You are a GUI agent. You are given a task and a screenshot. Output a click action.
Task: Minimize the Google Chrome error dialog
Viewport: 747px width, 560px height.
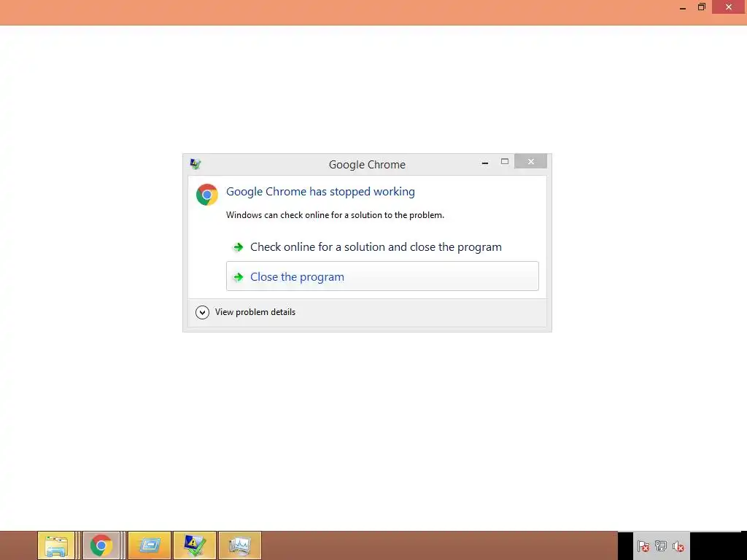point(485,163)
